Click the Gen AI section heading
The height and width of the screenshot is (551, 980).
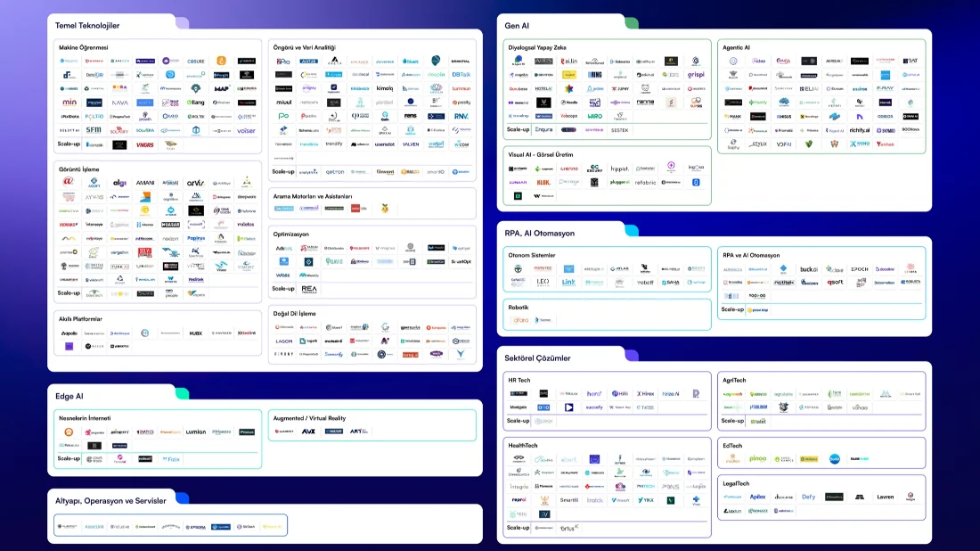tap(517, 26)
